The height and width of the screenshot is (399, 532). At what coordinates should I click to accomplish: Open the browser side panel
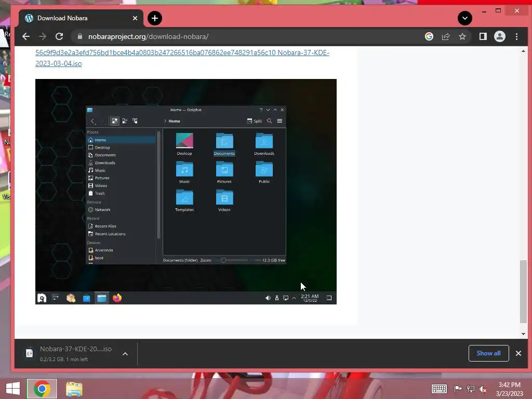click(483, 37)
